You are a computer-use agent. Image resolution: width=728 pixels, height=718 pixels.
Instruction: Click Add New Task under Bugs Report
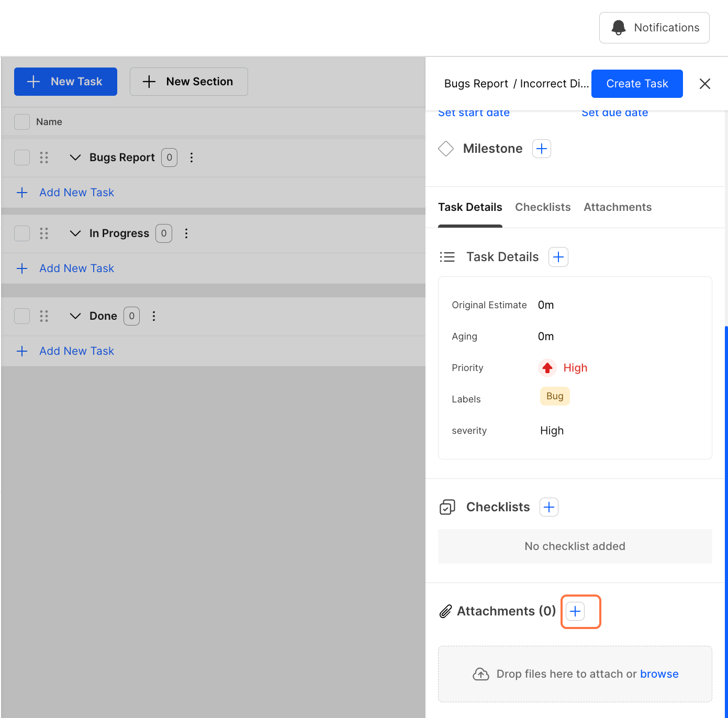coord(76,193)
